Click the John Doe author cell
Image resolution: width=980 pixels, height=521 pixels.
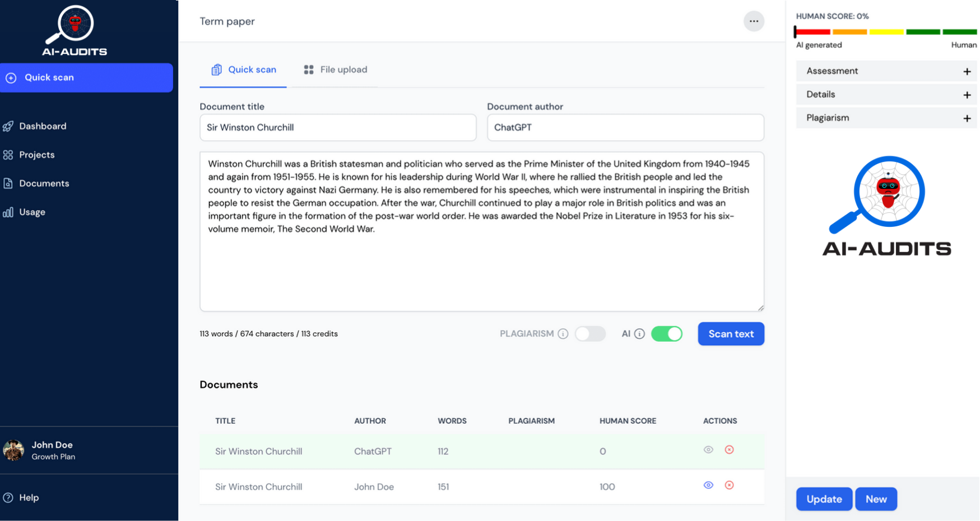374,487
